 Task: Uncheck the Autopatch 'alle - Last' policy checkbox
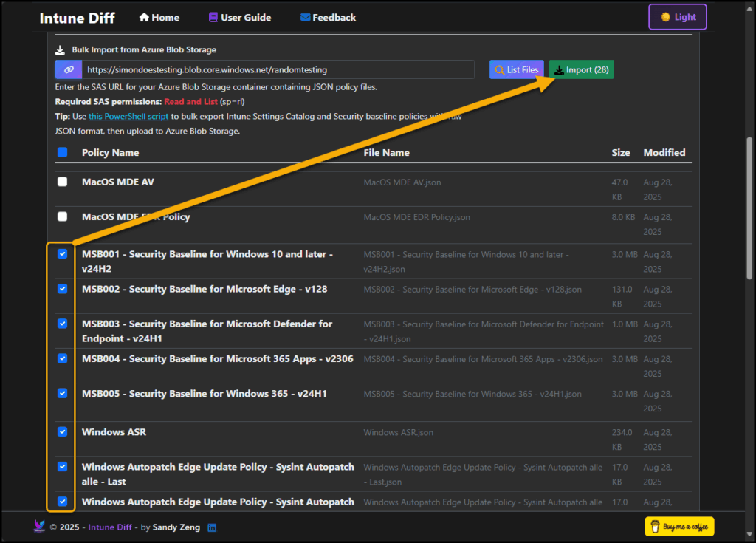(62, 466)
